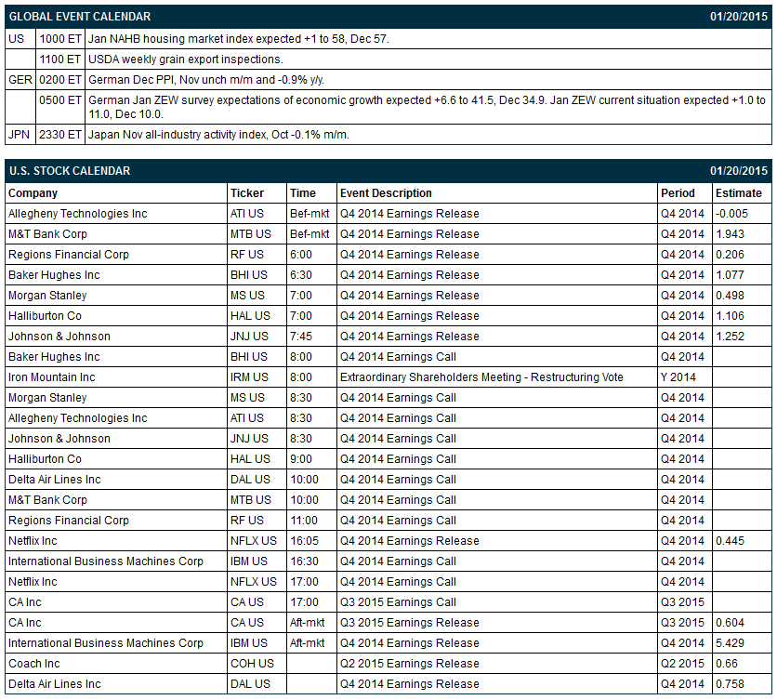The height and width of the screenshot is (700, 777).
Task: Click the 2330 ET time cell
Action: (x=60, y=135)
